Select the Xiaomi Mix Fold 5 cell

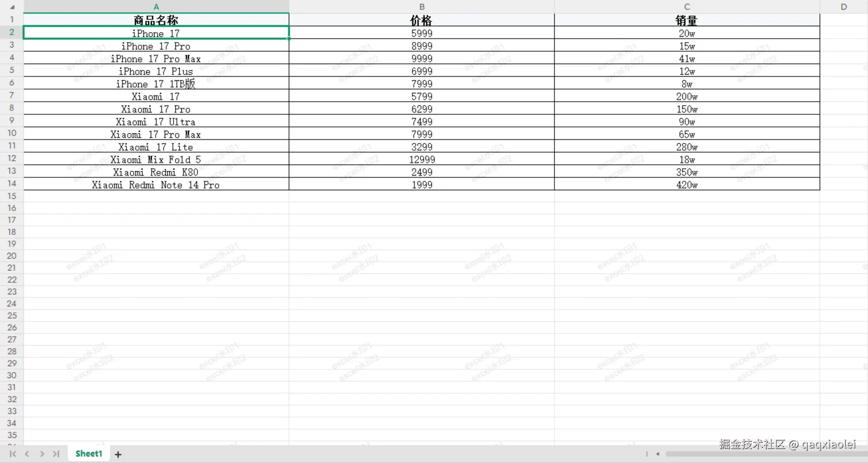pos(156,159)
